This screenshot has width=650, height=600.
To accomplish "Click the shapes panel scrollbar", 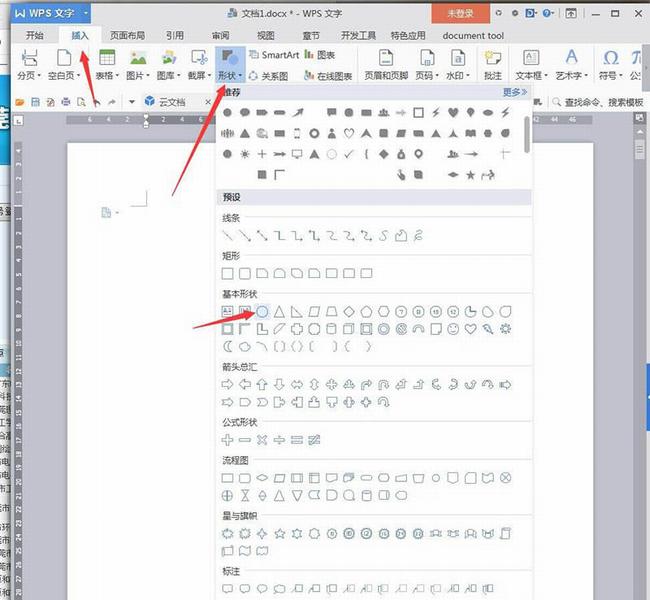I will tap(527, 134).
